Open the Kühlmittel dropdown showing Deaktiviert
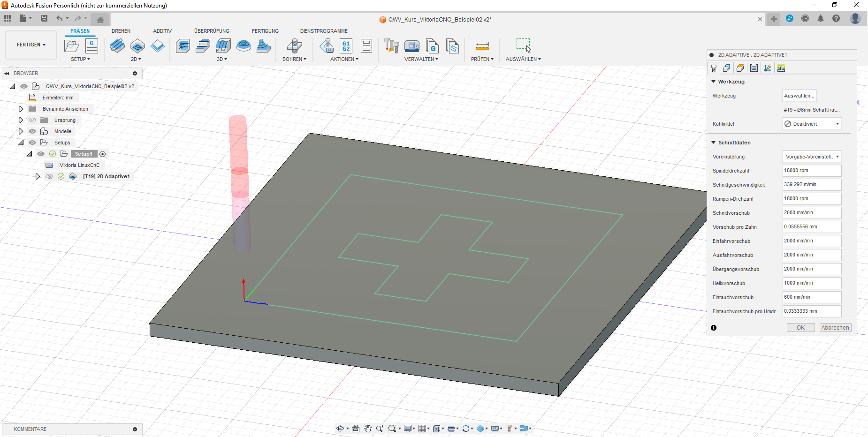The image size is (868, 437). click(x=812, y=124)
